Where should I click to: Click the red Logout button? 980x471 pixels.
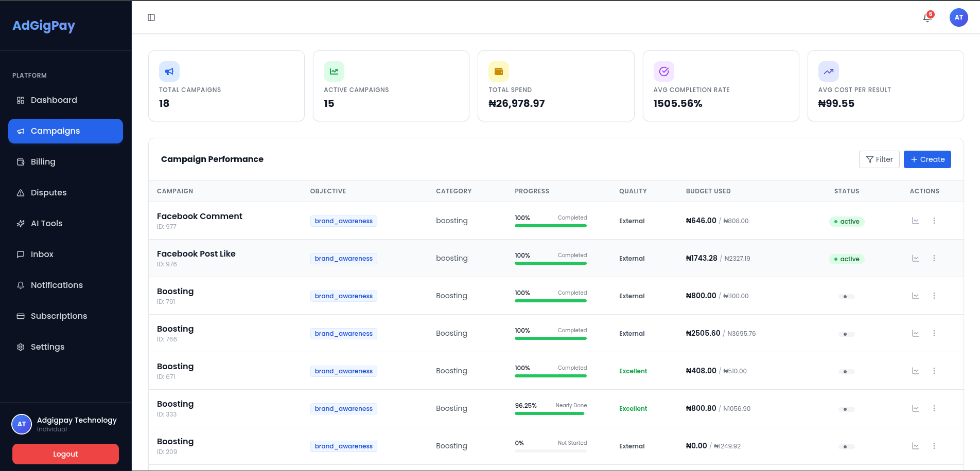[x=65, y=454]
